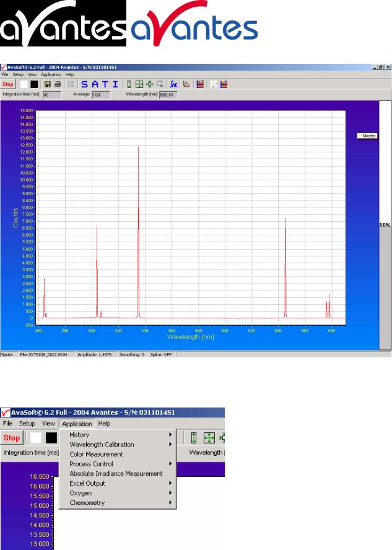392x550 pixels.
Task: Click the green four-arrow icon in lower window
Action: (x=209, y=438)
